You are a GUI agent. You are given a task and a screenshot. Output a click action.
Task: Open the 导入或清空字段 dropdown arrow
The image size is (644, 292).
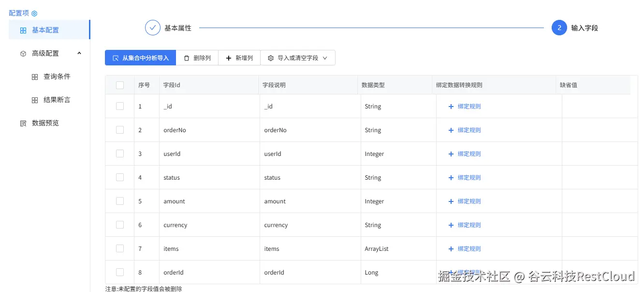coord(325,58)
